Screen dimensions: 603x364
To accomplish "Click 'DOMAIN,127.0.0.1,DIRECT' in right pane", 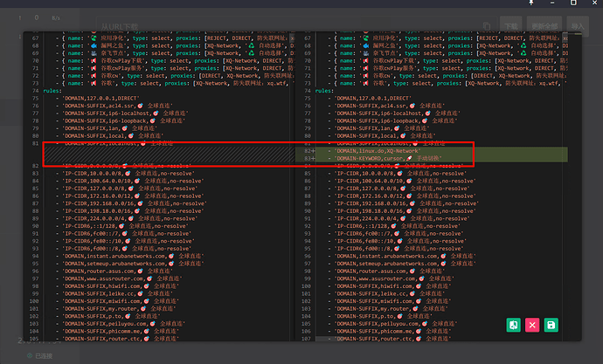I will 372,99.
